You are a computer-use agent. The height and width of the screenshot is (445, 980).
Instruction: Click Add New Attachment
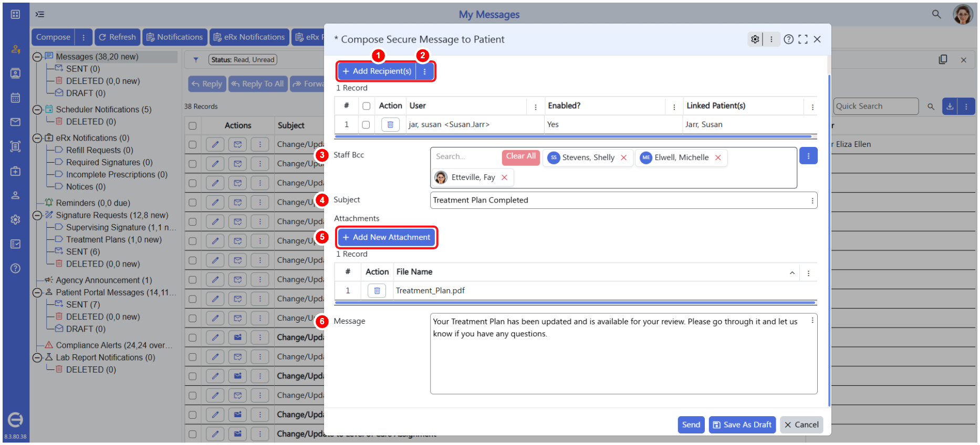(387, 237)
